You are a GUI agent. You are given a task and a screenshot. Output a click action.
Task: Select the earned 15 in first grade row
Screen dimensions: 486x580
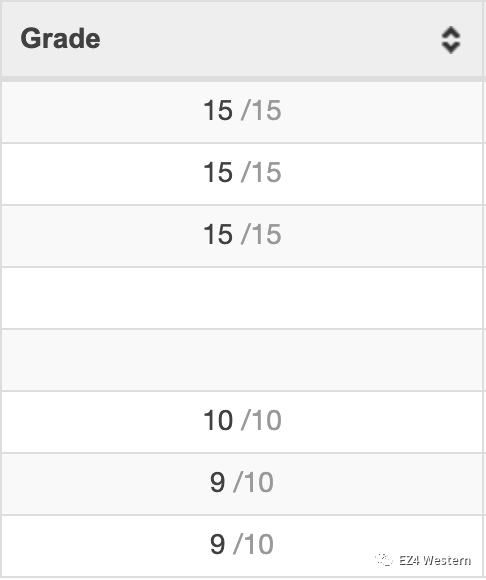[218, 110]
